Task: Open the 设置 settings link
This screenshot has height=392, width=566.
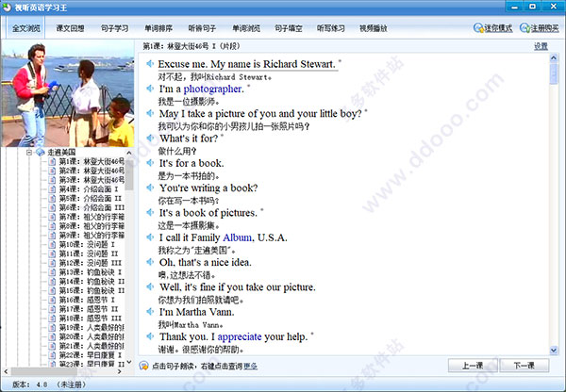Action: [541, 46]
